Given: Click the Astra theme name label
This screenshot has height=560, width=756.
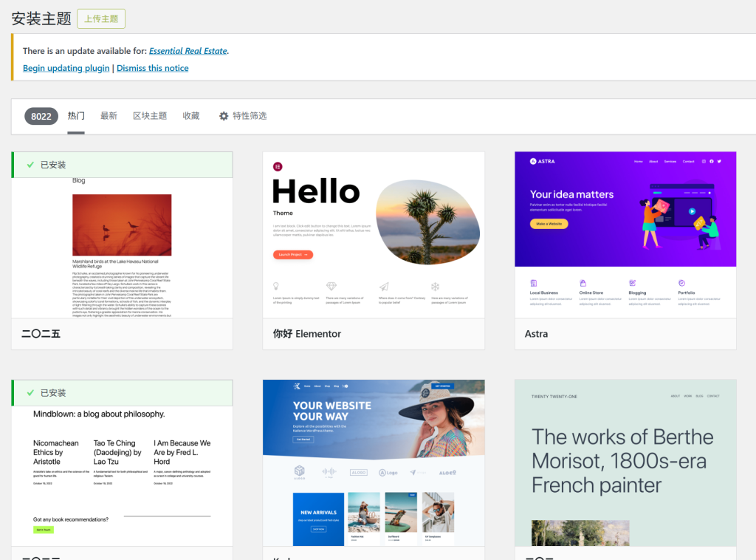Looking at the screenshot, I should tap(536, 334).
